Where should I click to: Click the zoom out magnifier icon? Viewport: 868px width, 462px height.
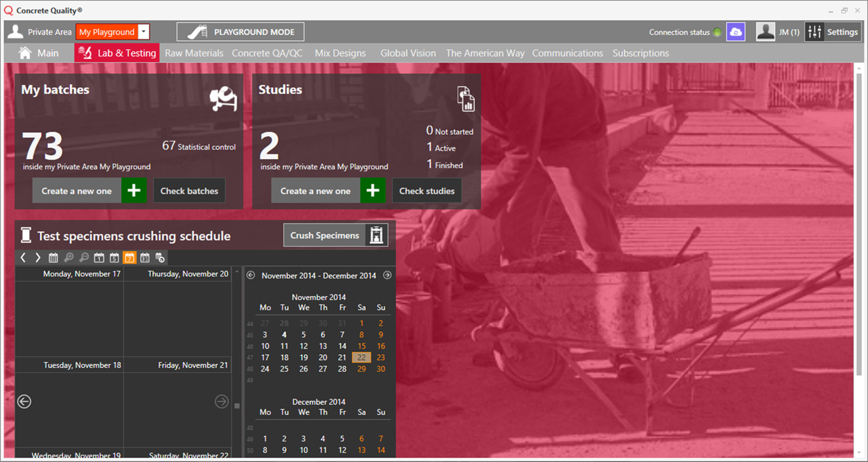(84, 258)
